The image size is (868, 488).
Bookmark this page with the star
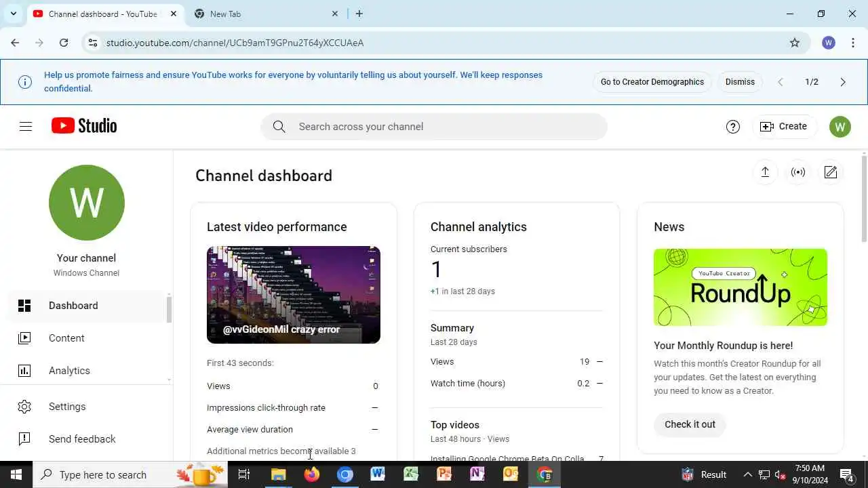pos(795,43)
